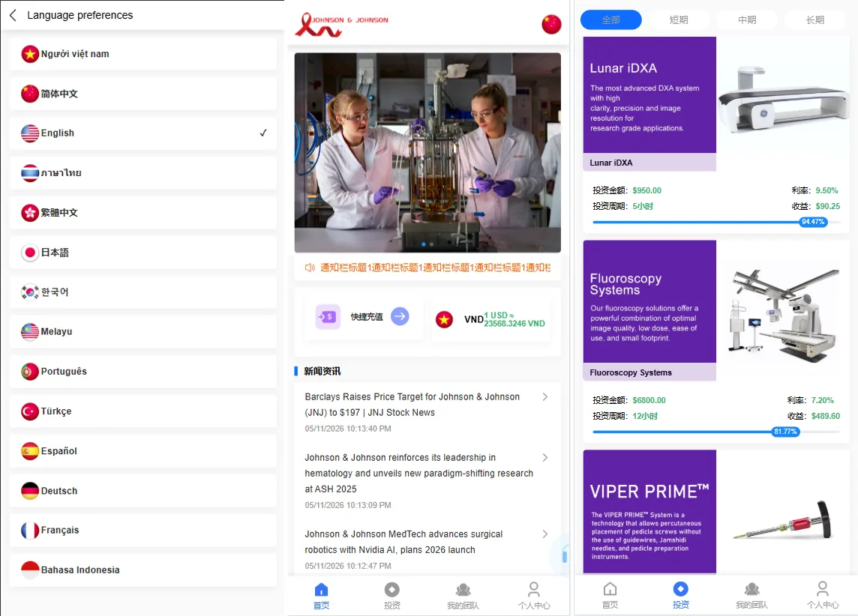Click the South Korea flag icon
Screen dimensions: 858x616
coord(30,292)
